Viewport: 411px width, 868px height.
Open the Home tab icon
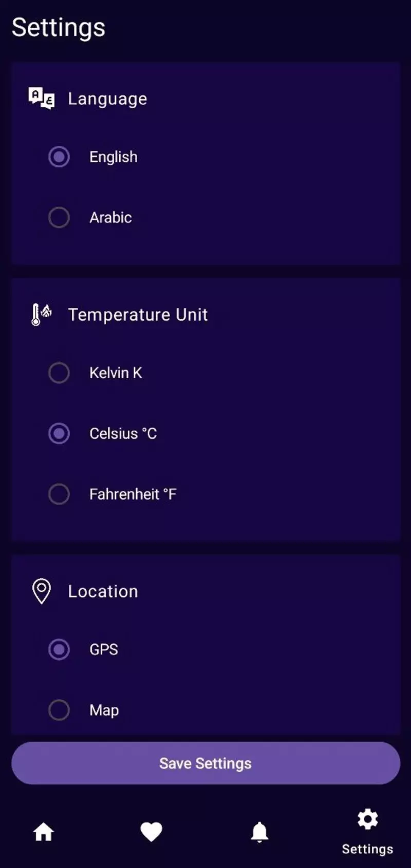(44, 832)
